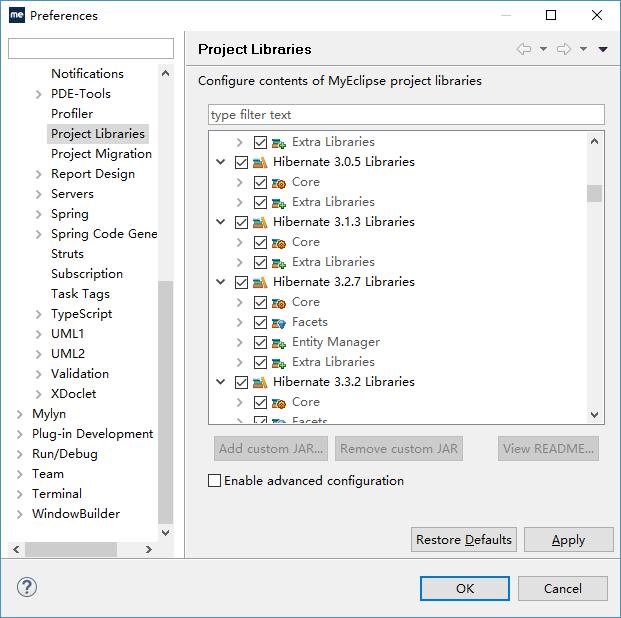Click Add custom JAR... button
The height and width of the screenshot is (618, 621).
(x=271, y=448)
